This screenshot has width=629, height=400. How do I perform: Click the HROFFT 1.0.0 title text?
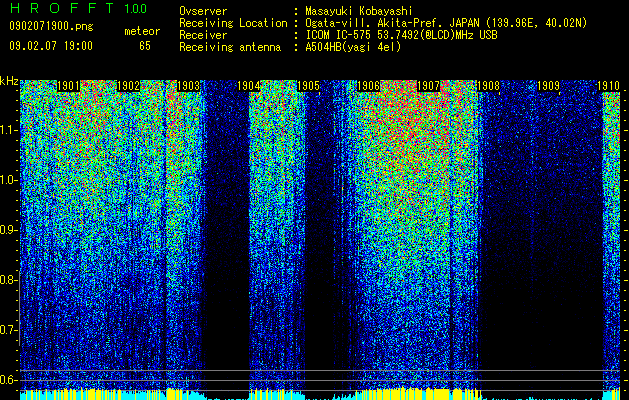coord(78,8)
